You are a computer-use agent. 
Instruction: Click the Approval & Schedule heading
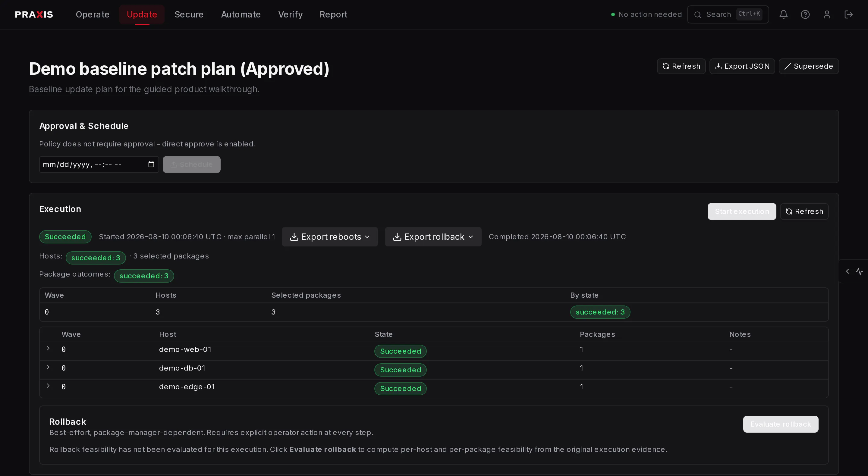[83, 126]
